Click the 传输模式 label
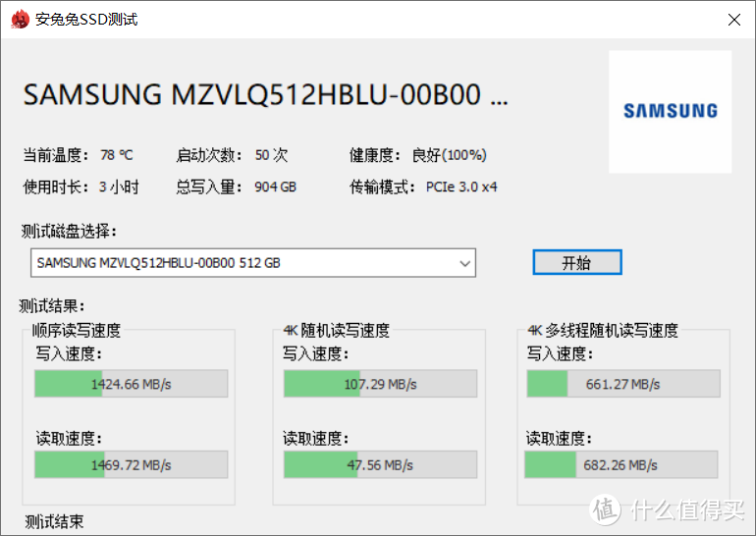The width and height of the screenshot is (756, 536). click(x=382, y=188)
